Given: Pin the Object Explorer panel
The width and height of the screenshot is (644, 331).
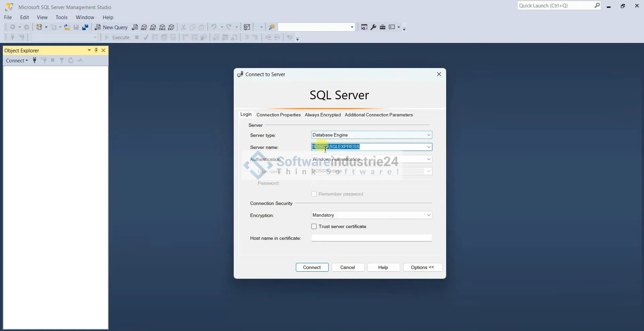Looking at the screenshot, I should pyautogui.click(x=96, y=50).
